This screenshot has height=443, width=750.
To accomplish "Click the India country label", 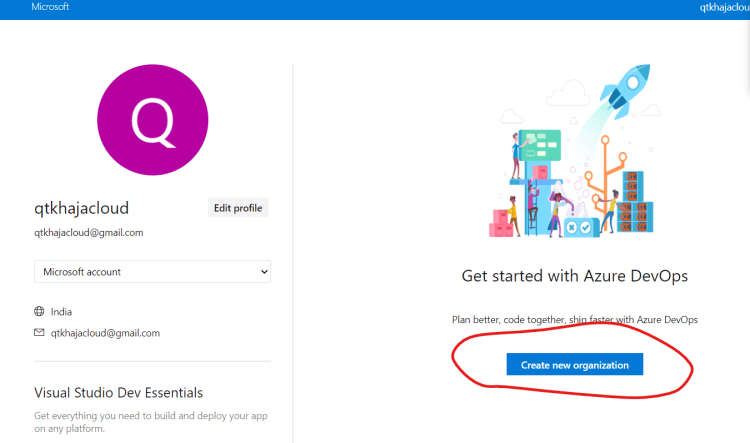I will [61, 312].
